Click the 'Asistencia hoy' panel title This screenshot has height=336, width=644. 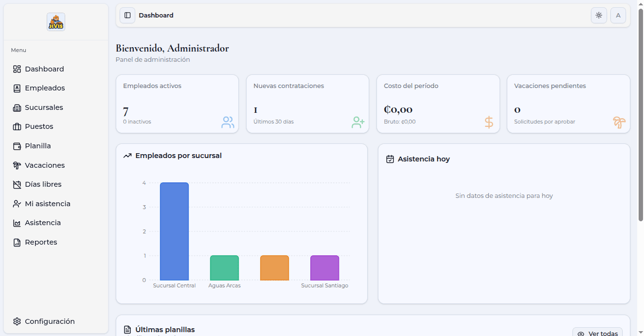[x=424, y=159]
